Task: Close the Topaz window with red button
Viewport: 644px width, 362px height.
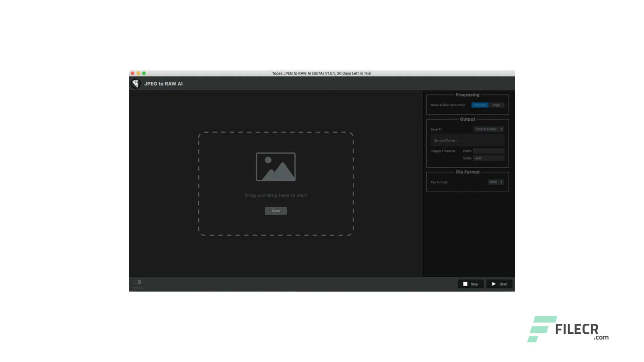Action: [133, 73]
